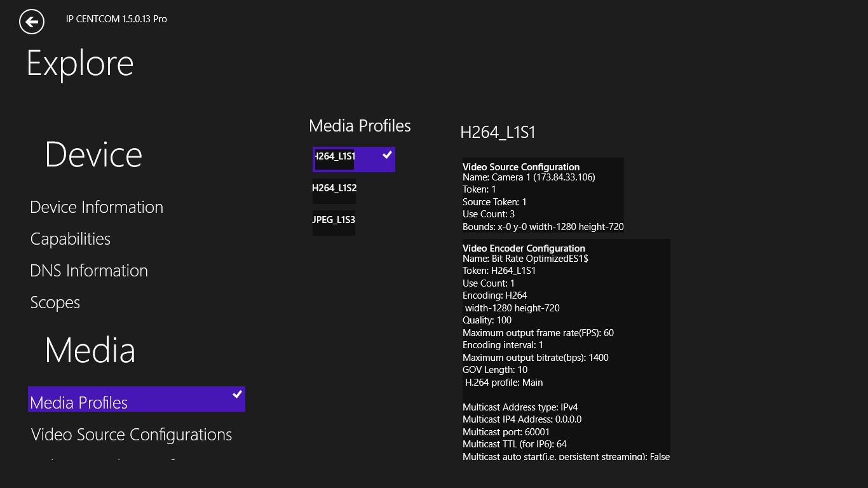Image resolution: width=868 pixels, height=488 pixels.
Task: Select the H264_L1S1 media profile name
Action: point(335,157)
